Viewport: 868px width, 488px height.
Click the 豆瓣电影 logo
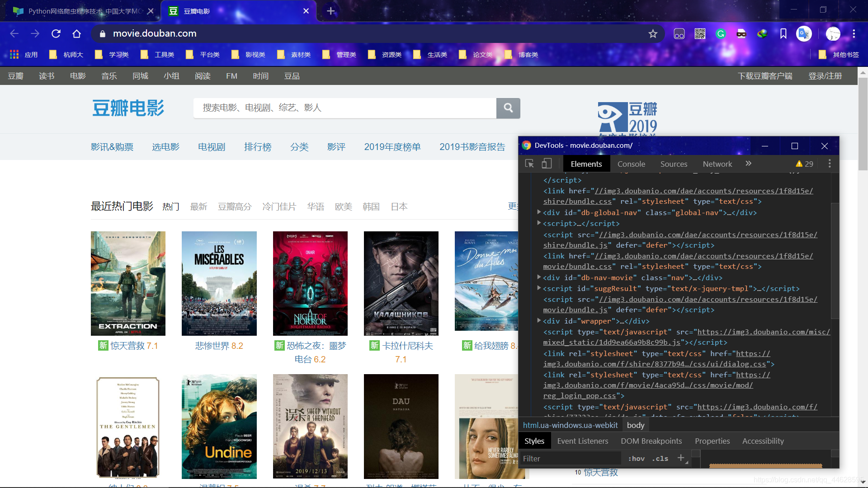pyautogui.click(x=128, y=108)
